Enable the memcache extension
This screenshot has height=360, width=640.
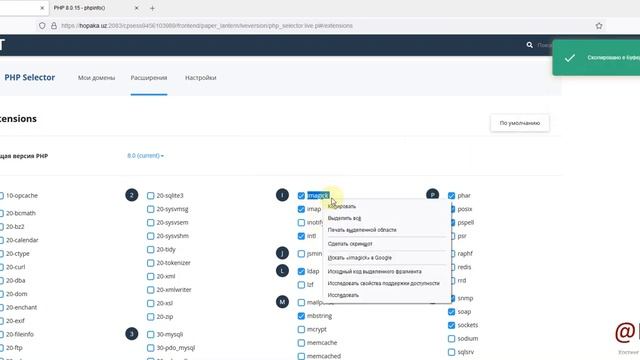301,343
